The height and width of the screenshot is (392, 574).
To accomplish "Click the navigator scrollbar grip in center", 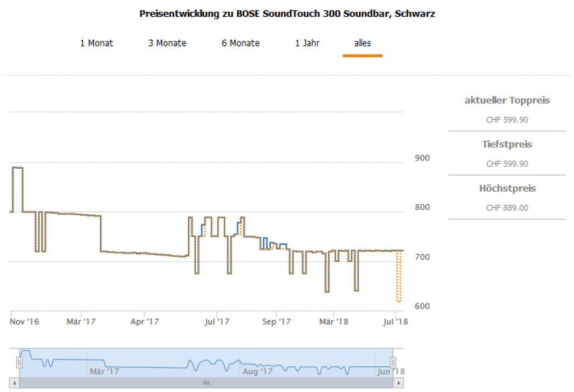I will click(x=206, y=382).
